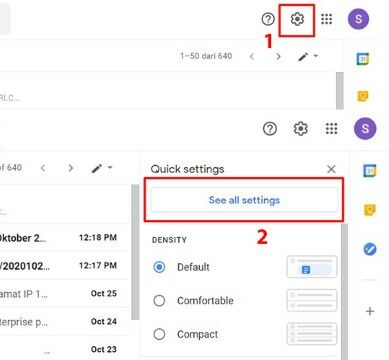This screenshot has width=389, height=360.
Task: Click Help question mark in upper toolbar
Action: [268, 19]
